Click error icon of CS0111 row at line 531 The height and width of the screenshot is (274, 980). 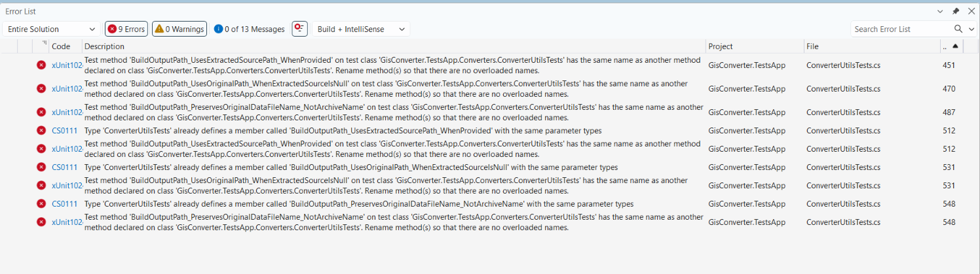click(41, 167)
